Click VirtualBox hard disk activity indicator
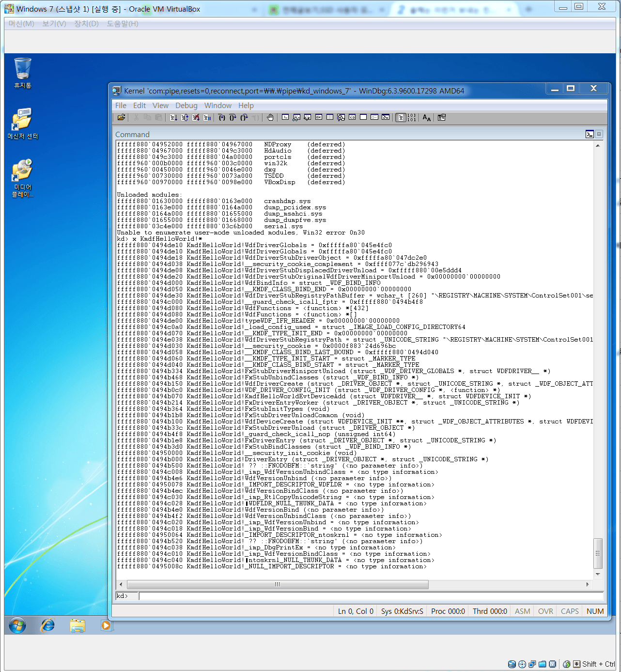The width and height of the screenshot is (621, 672). pos(512,664)
